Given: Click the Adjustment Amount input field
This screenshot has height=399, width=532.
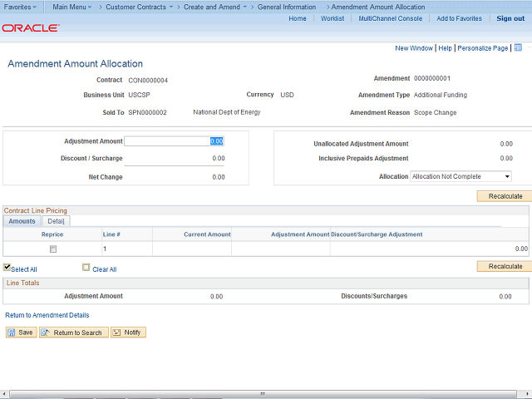Looking at the screenshot, I should [174, 141].
